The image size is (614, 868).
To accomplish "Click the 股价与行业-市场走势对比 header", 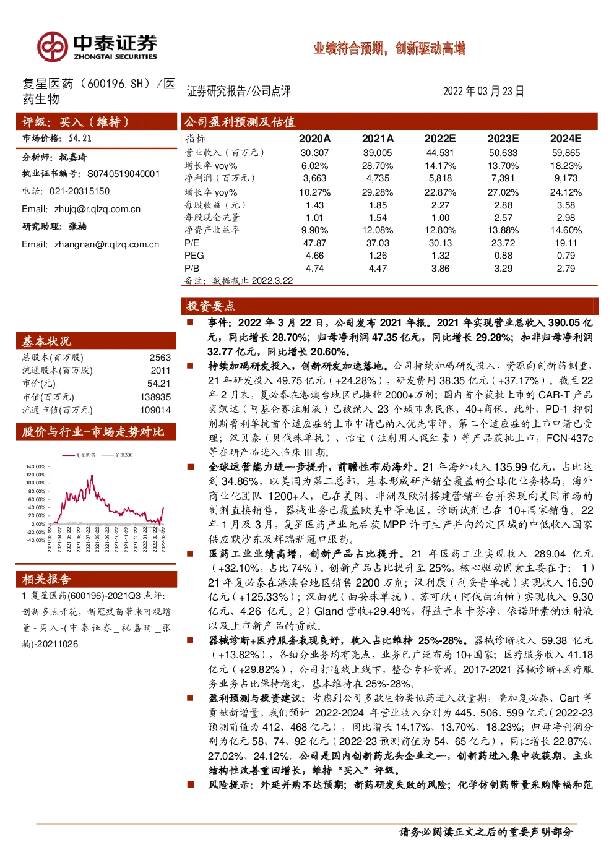I will pyautogui.click(x=96, y=432).
